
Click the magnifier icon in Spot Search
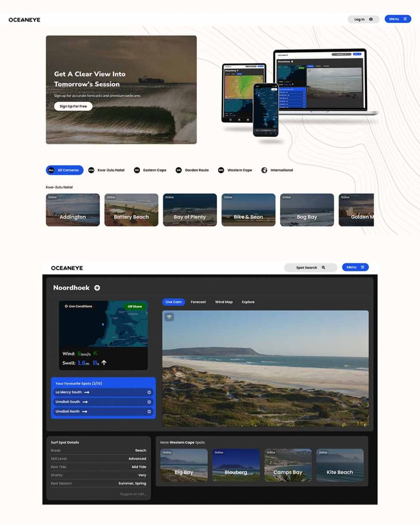click(324, 268)
